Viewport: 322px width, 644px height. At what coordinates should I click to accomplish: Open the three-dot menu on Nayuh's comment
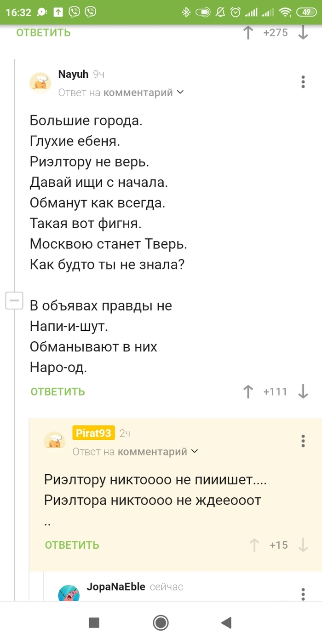click(x=303, y=81)
